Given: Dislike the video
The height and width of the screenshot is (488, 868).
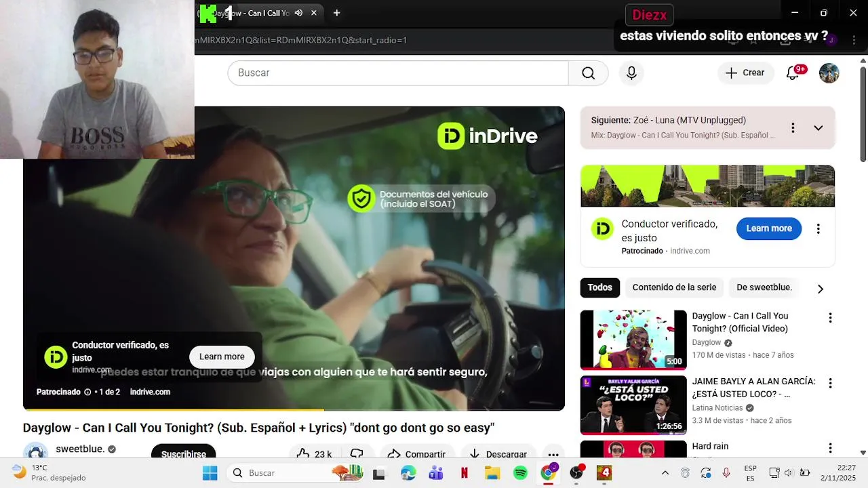Looking at the screenshot, I should point(357,454).
